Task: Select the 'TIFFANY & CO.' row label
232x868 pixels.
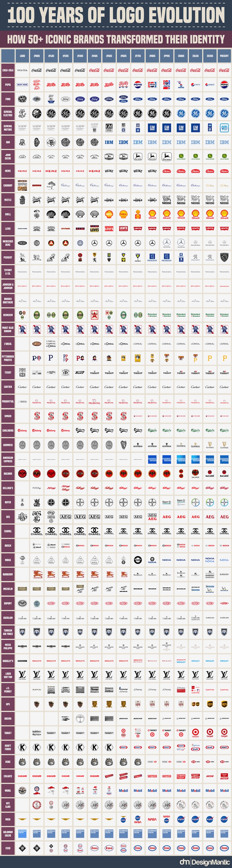Action: click(x=8, y=272)
